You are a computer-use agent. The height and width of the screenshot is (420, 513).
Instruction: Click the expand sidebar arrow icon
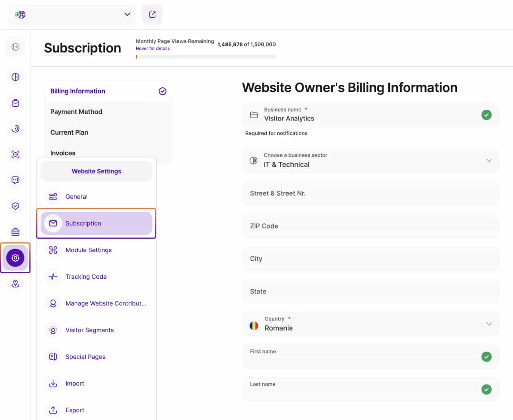pyautogui.click(x=15, y=47)
